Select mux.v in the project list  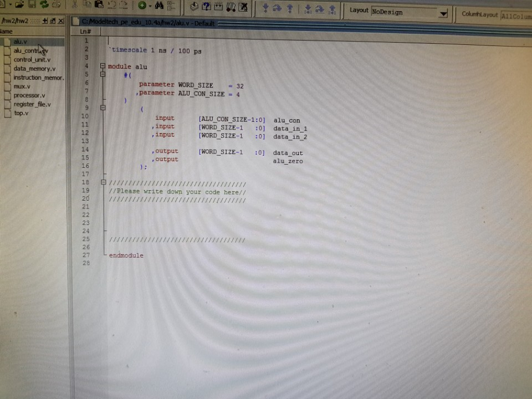[x=22, y=86]
